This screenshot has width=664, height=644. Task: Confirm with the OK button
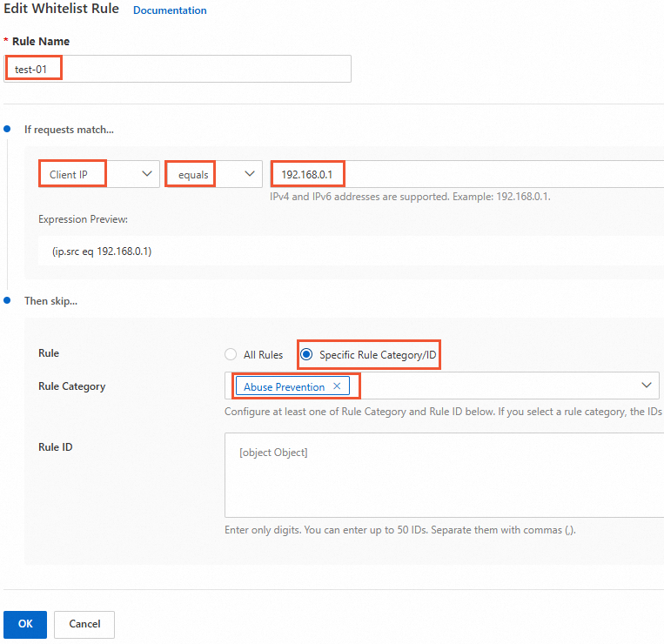point(25,624)
